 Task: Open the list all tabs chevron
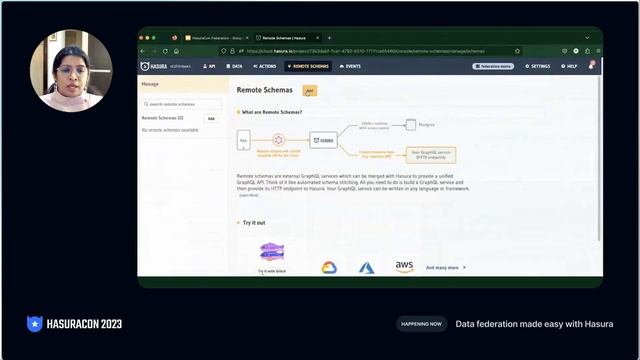point(587,38)
